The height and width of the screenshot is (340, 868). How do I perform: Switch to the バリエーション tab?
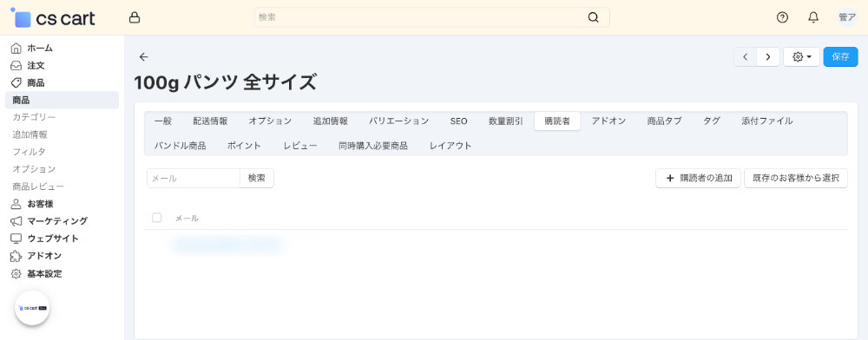[399, 121]
